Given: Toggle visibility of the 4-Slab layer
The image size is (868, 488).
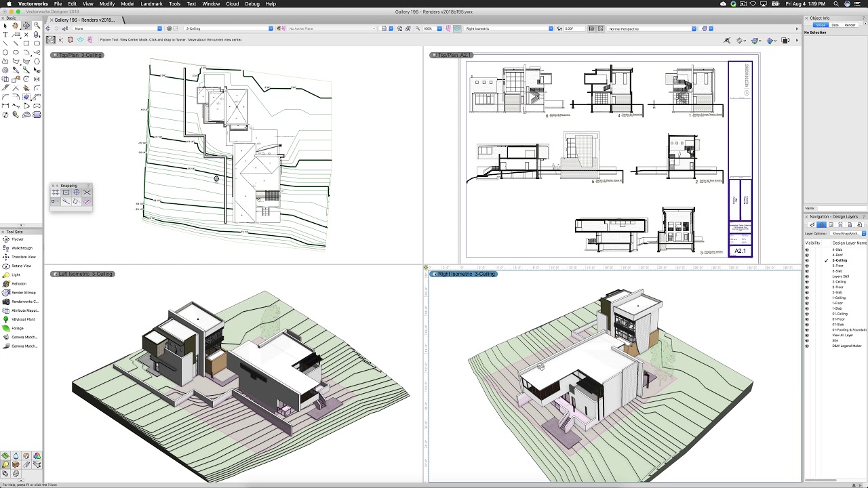Looking at the screenshot, I should pos(806,249).
